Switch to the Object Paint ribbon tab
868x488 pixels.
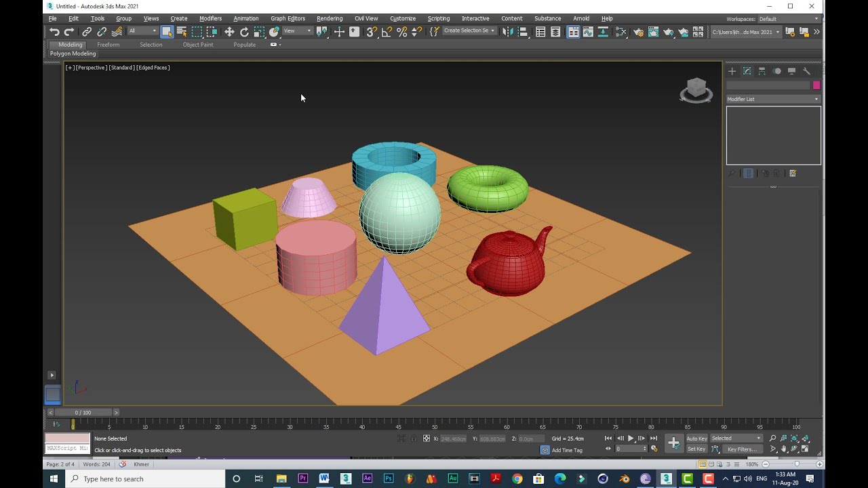point(198,45)
